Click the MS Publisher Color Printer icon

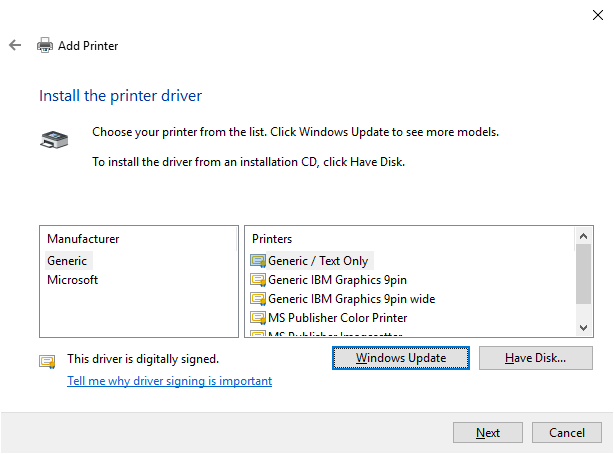258,318
